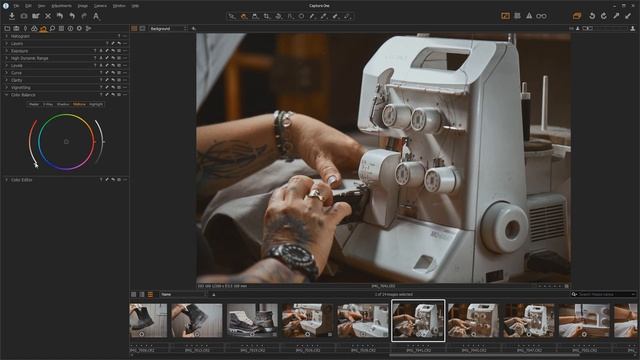Image resolution: width=640 pixels, height=360 pixels.
Task: Rotate image right with clockwise icon
Action: pos(604,16)
